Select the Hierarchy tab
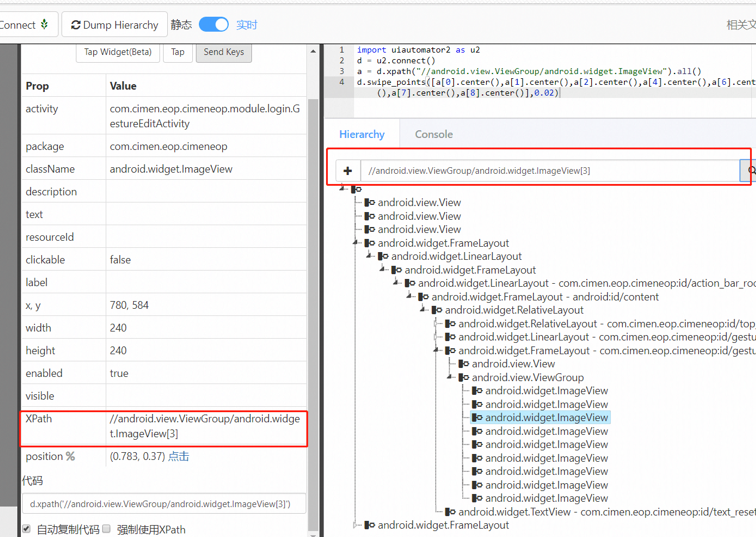 coord(361,134)
